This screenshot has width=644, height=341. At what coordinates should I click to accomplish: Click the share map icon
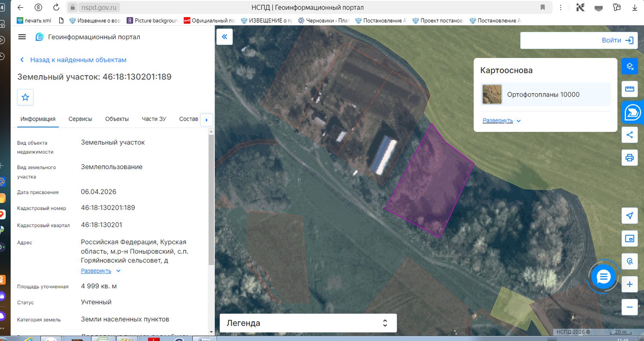click(x=630, y=135)
